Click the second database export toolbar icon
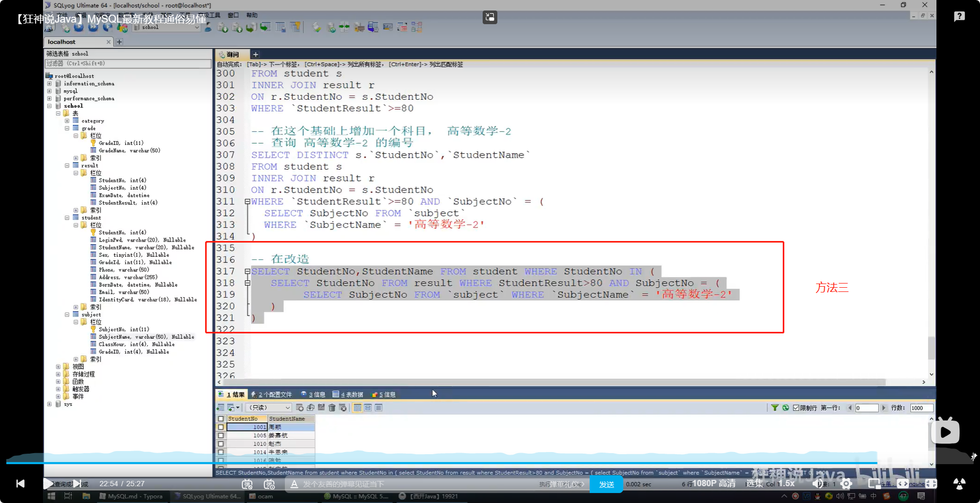The width and height of the screenshot is (980, 503). [x=237, y=27]
